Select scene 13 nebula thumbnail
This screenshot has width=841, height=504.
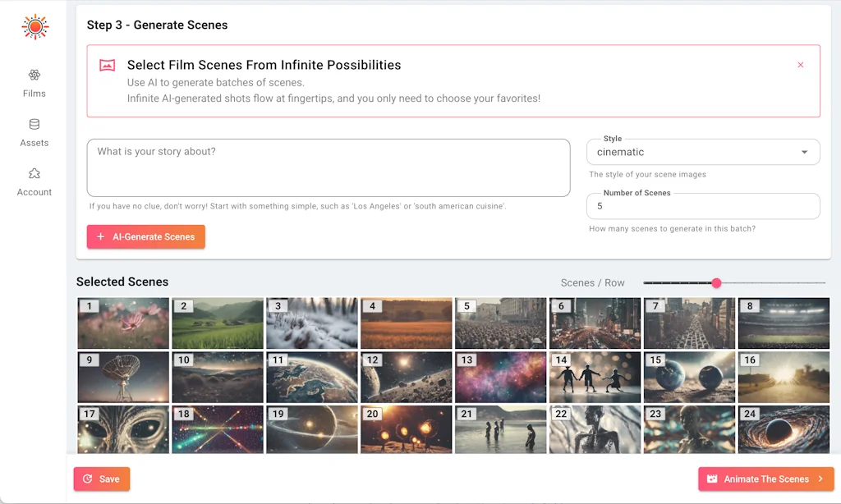point(500,376)
